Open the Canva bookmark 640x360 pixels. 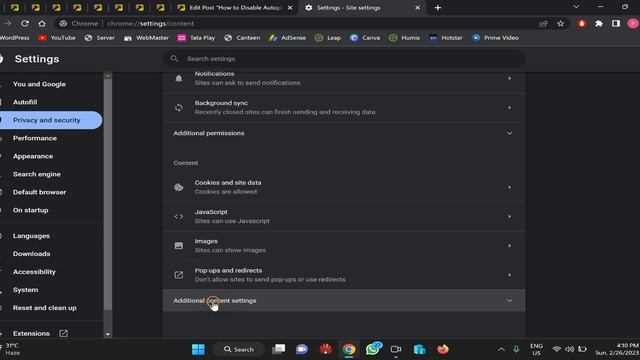(365, 38)
